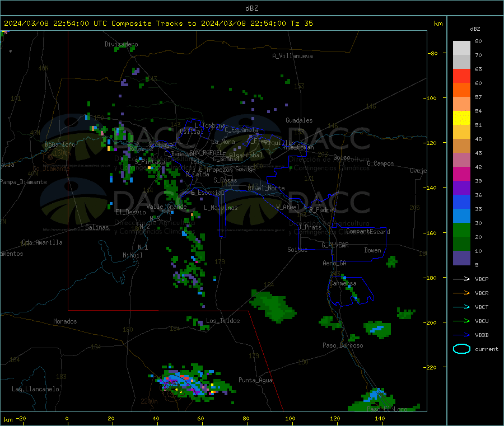
Task: Click the white VBCP arrow in legend
Action: point(461,279)
